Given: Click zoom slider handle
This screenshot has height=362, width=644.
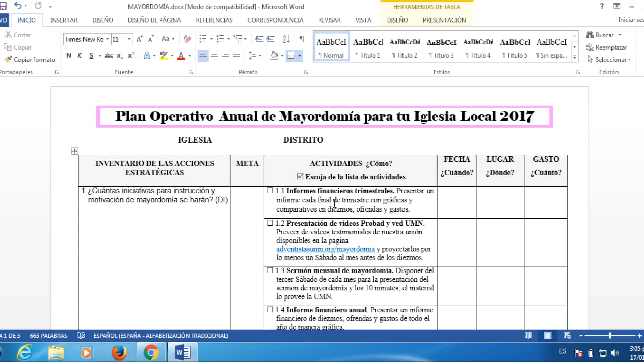Looking at the screenshot, I should click(x=610, y=335).
